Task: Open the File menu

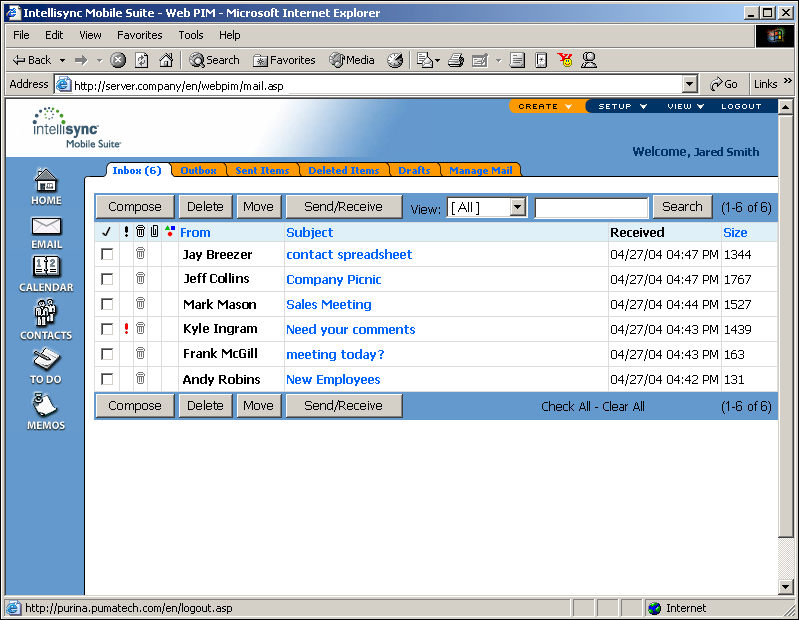Action: click(x=21, y=35)
